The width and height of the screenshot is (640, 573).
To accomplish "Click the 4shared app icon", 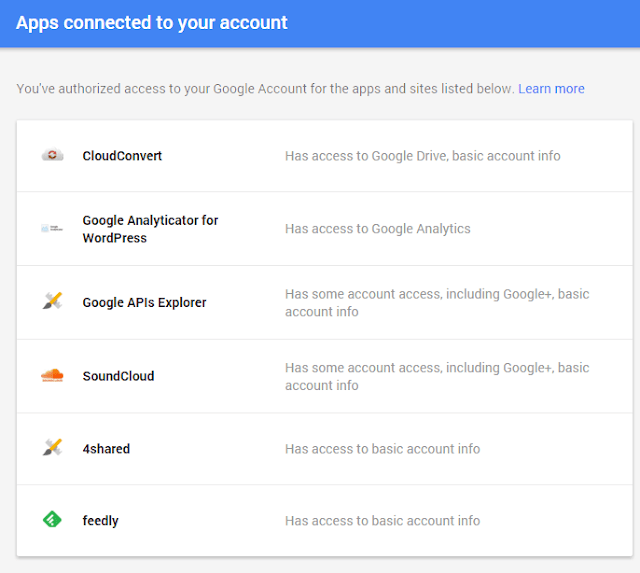I will click(52, 449).
